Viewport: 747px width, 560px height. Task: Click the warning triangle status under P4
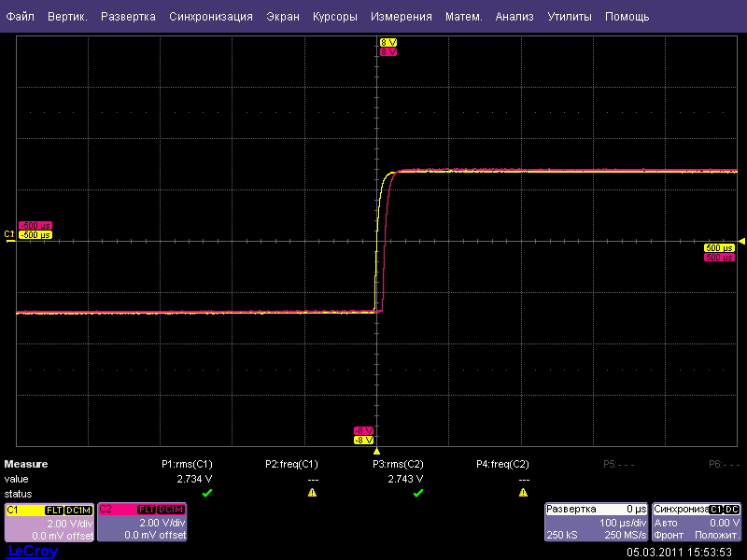point(523,493)
